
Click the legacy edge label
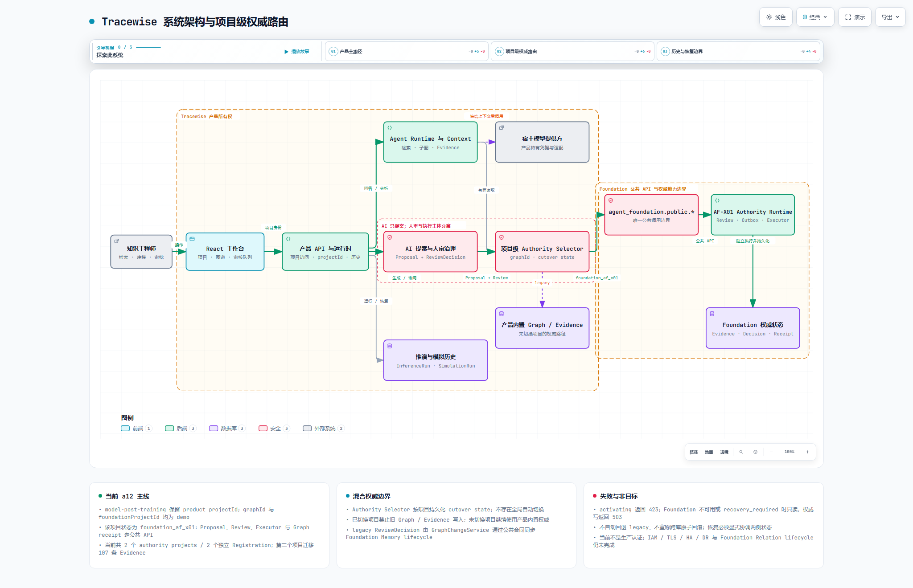542,283
